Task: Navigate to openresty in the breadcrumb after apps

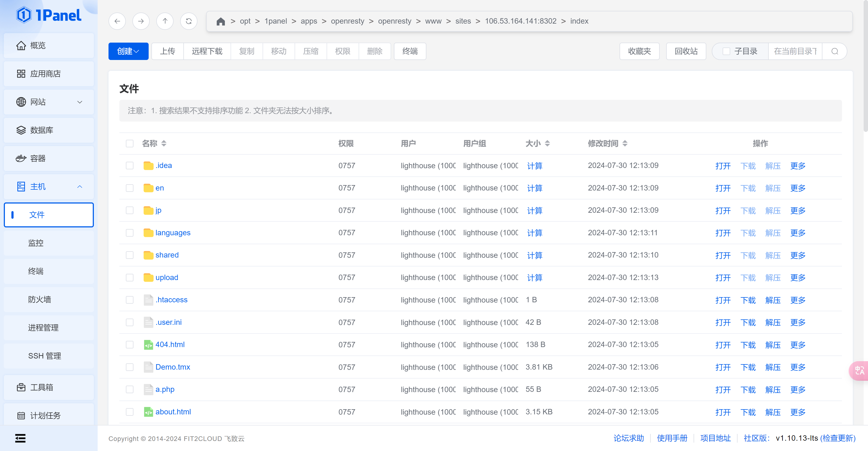Action: point(347,21)
